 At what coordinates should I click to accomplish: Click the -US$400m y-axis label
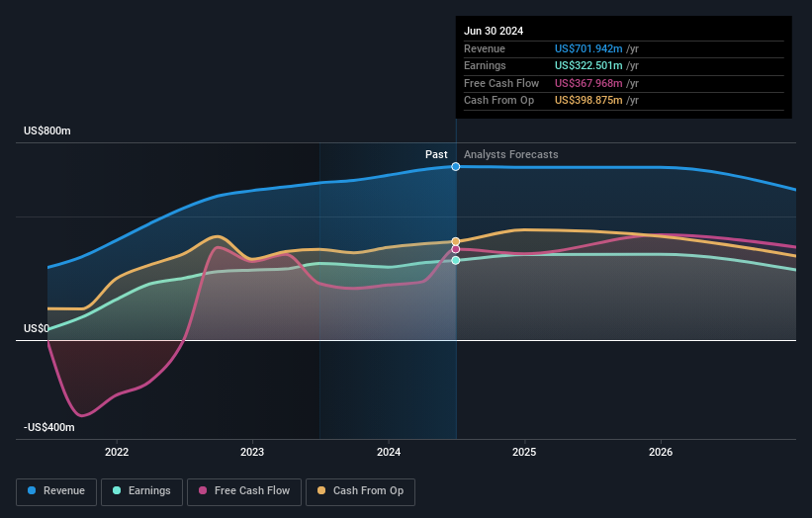[x=49, y=427]
